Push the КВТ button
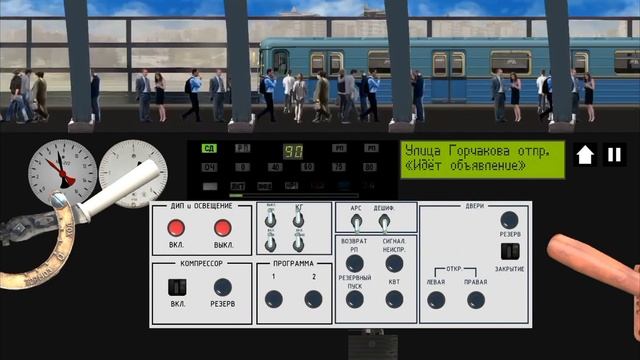640x360 pixels. (394, 300)
